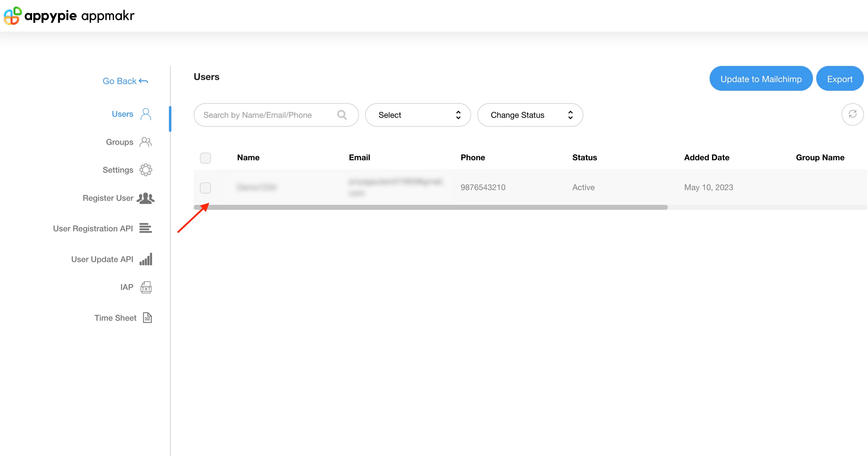Click the IAP TXT file icon

146,287
